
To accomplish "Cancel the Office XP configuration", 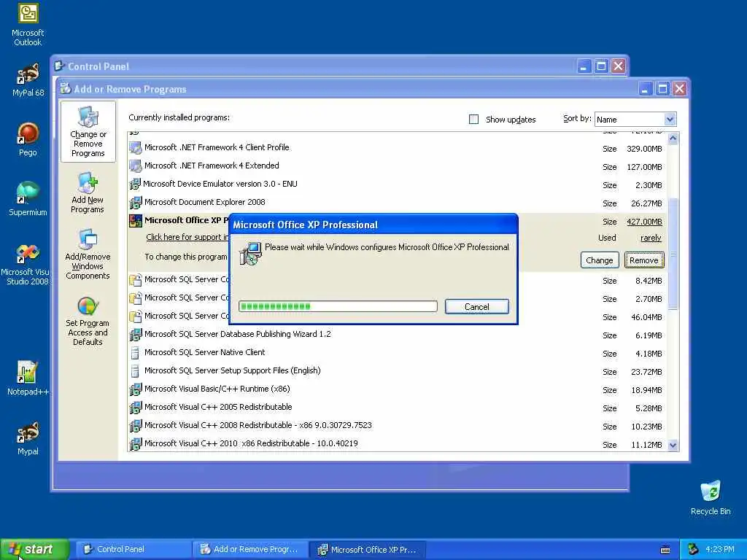I will pos(477,307).
